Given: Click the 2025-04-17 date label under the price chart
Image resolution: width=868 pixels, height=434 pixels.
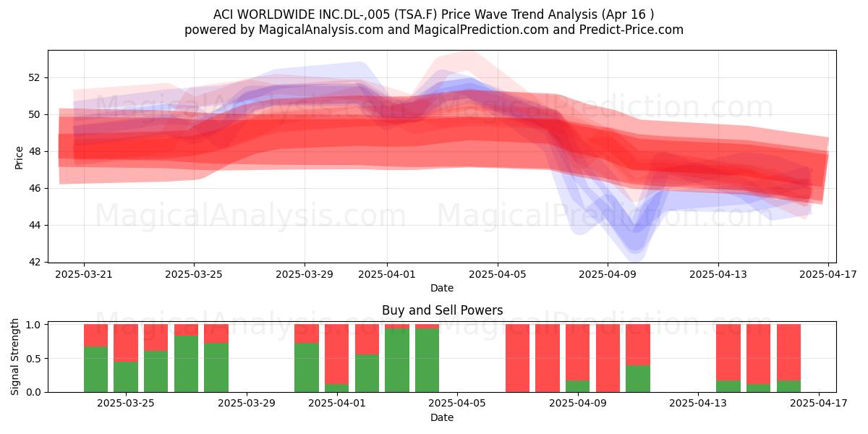Looking at the screenshot, I should coord(828,275).
